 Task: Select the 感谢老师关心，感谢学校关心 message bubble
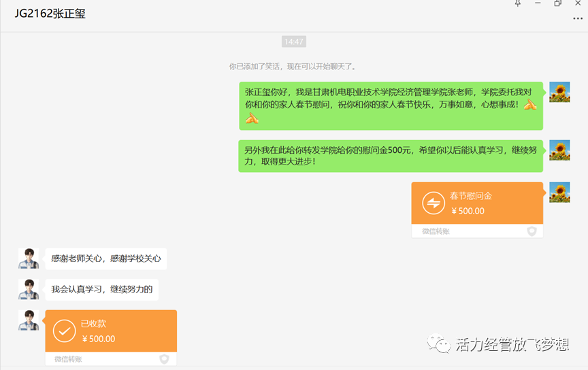coord(106,258)
